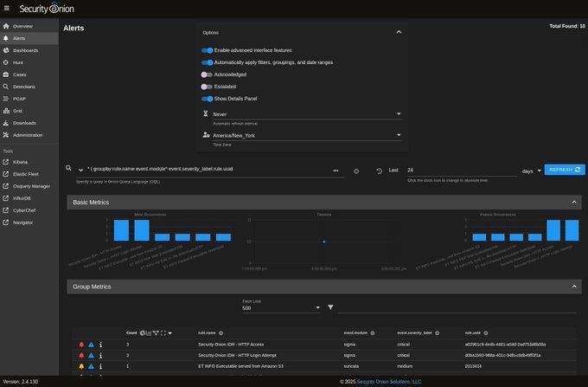
Task: Click the crosshair hunt icon beside query
Action: (356, 171)
